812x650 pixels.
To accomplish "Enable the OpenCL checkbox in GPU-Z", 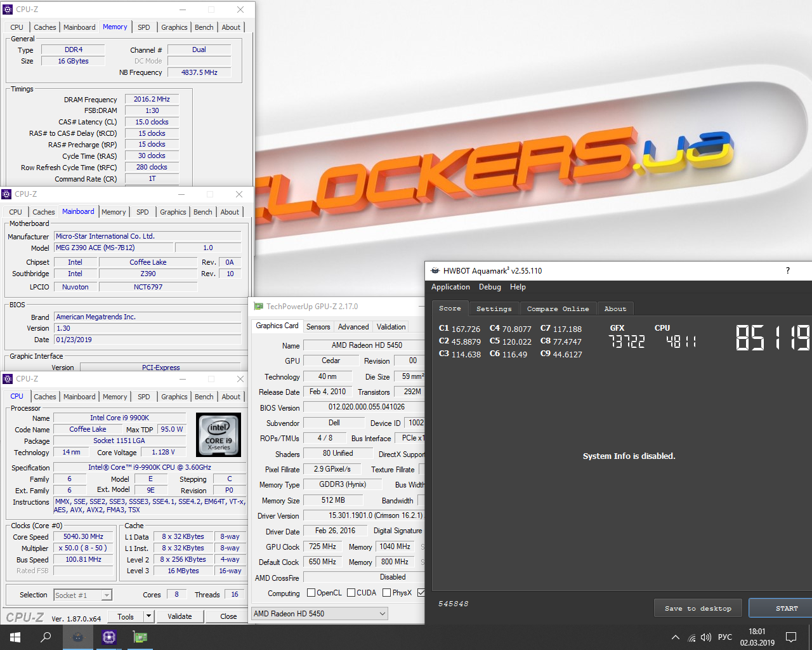I will [x=311, y=593].
